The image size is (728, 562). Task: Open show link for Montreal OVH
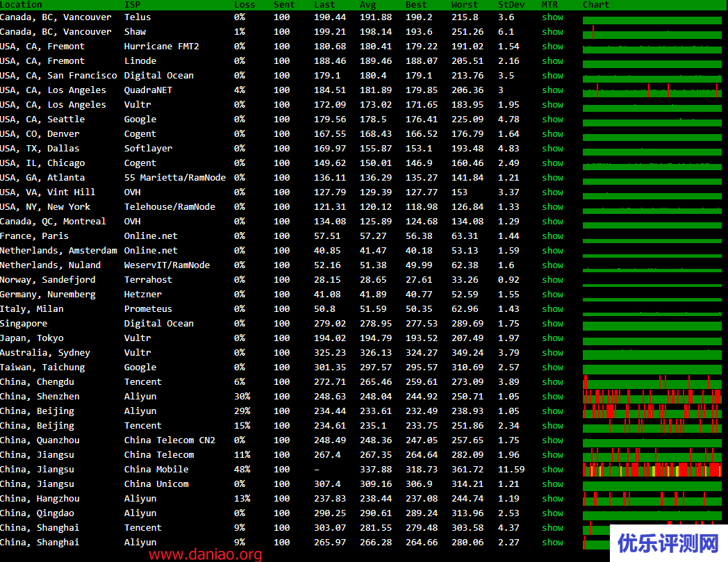tap(552, 221)
